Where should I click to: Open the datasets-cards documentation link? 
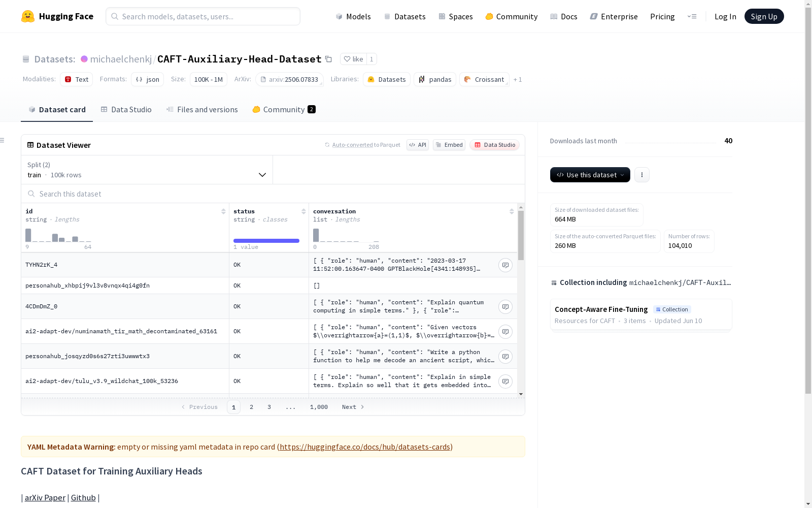click(x=365, y=447)
